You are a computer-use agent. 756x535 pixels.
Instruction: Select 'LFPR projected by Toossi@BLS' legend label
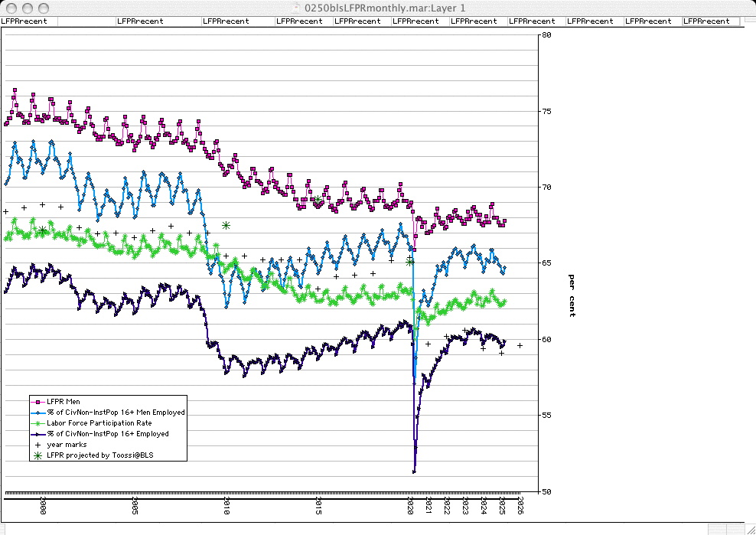coord(100,455)
